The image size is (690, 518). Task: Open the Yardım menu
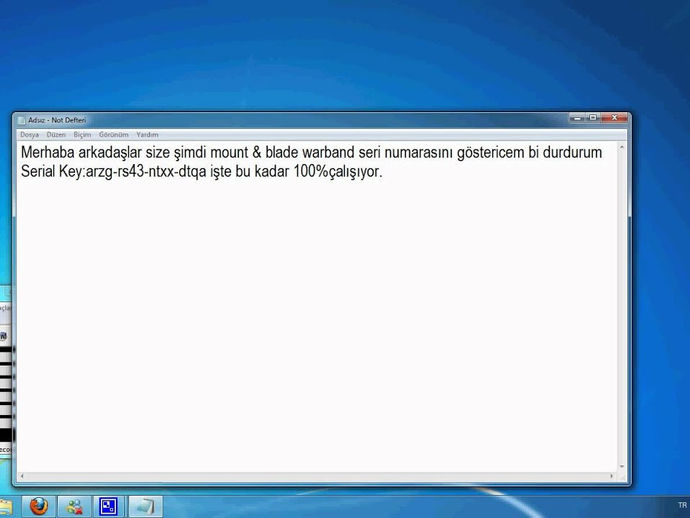click(147, 135)
